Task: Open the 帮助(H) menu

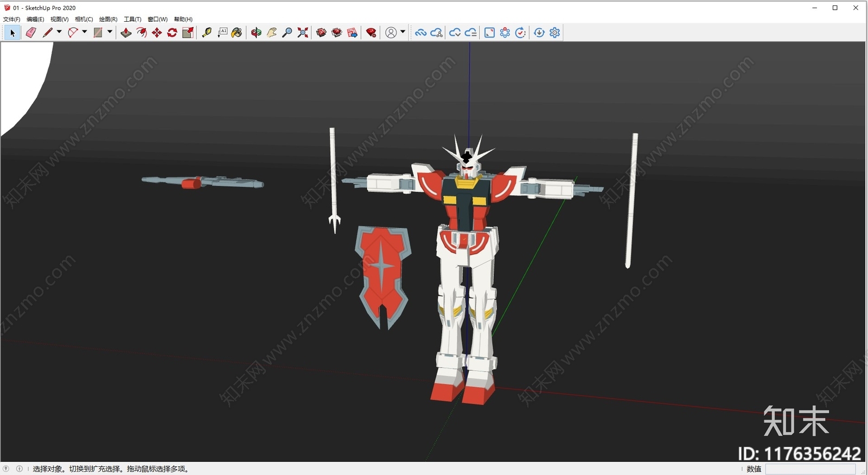Action: coord(183,19)
